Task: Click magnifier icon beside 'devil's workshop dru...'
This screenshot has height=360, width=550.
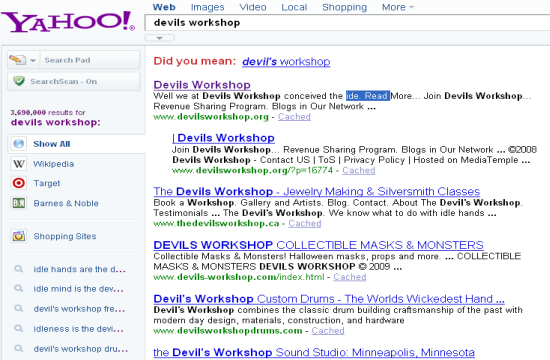Action: pos(18,349)
